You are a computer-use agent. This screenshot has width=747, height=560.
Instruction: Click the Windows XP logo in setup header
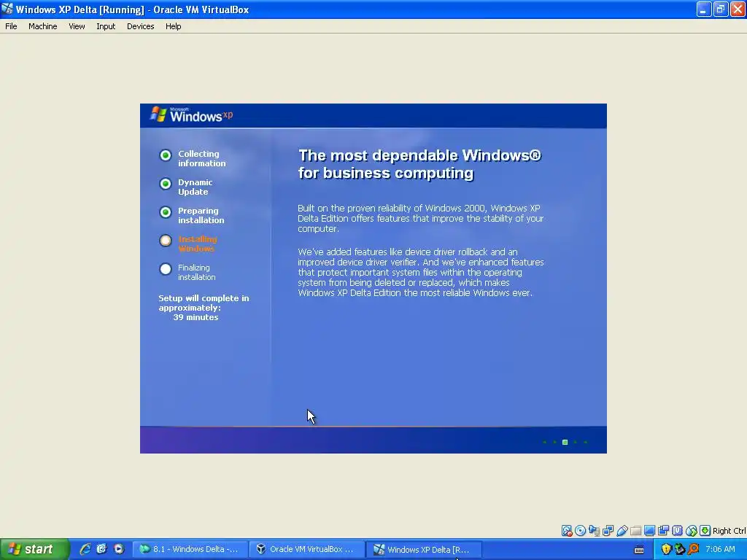tap(192, 114)
